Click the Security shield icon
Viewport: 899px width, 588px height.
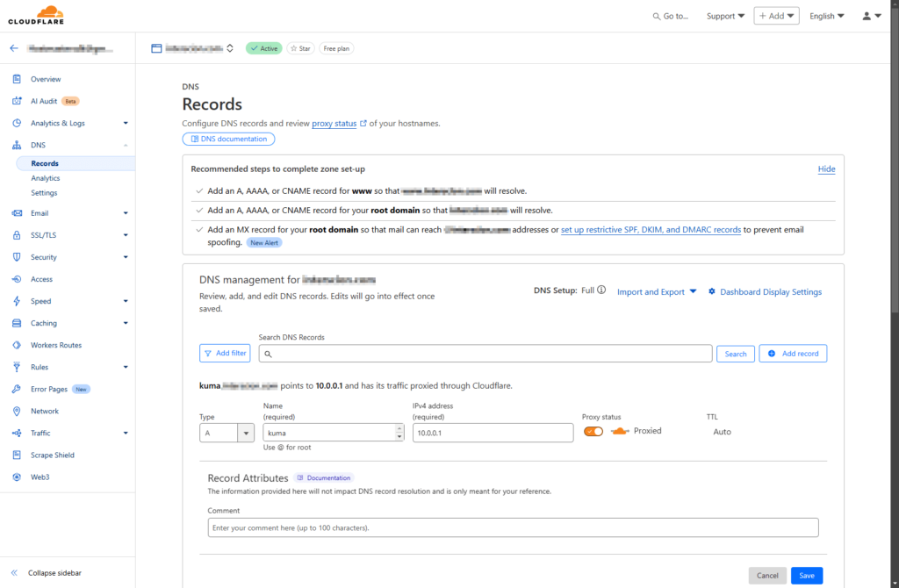(17, 257)
